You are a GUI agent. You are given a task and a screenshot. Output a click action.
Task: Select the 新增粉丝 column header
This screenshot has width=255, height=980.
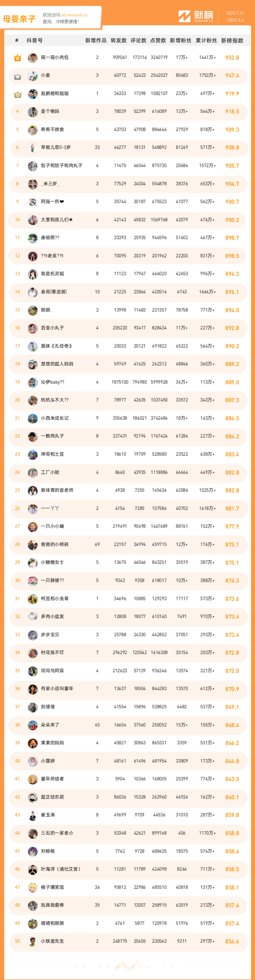180,40
